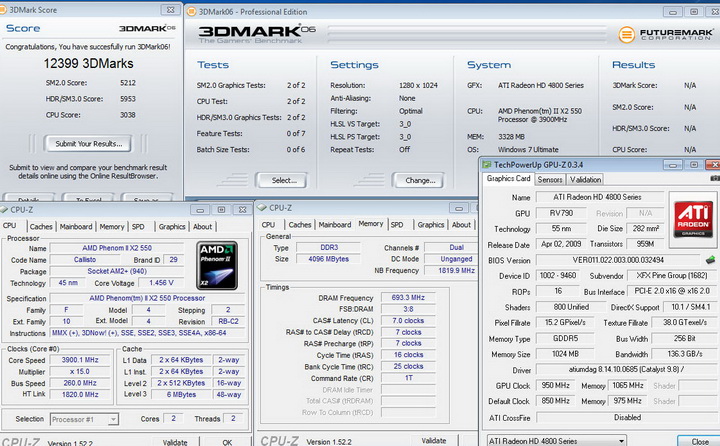Open About tab in left CPU-Z window
720x446 pixels.
[202, 226]
